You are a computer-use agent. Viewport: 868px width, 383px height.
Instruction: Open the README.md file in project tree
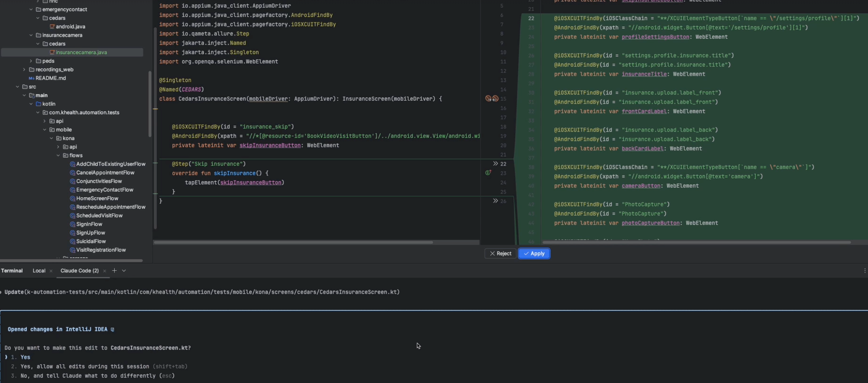coord(51,78)
